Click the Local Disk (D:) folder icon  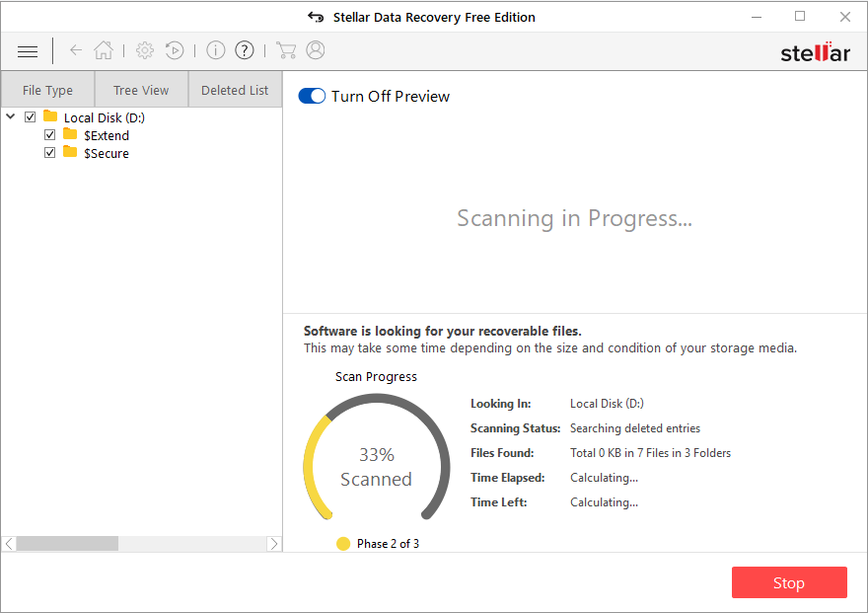click(50, 116)
